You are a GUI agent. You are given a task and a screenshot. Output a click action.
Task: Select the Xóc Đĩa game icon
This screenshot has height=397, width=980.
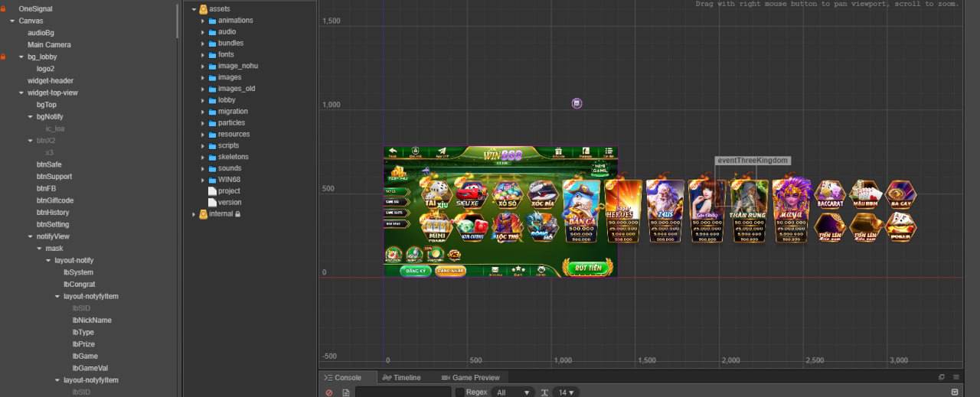pos(541,194)
